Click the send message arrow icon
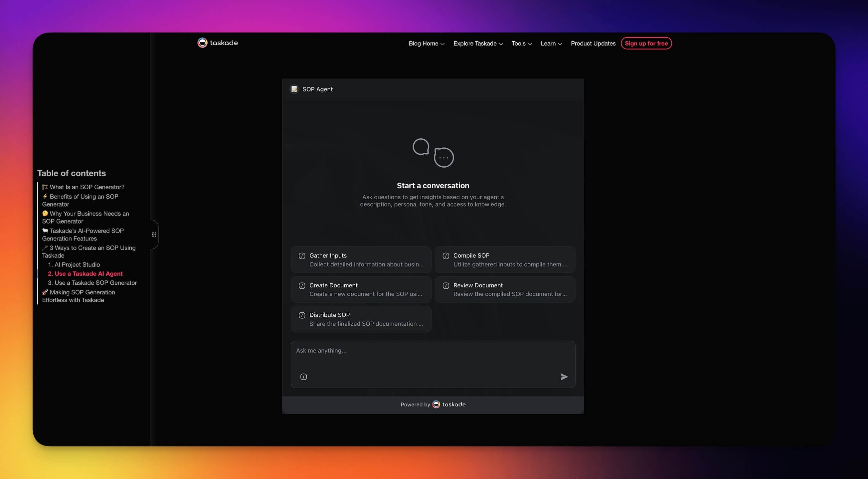The height and width of the screenshot is (479, 868). (x=564, y=377)
